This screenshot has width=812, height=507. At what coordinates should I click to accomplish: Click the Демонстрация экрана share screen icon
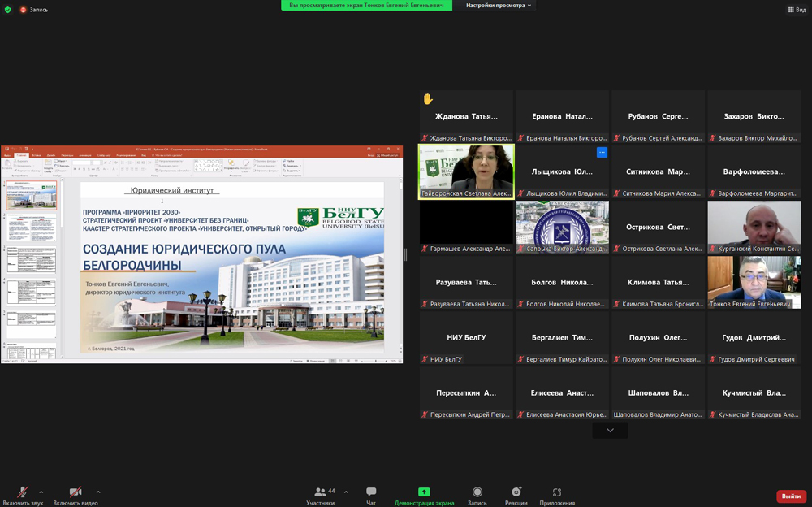pyautogui.click(x=424, y=492)
